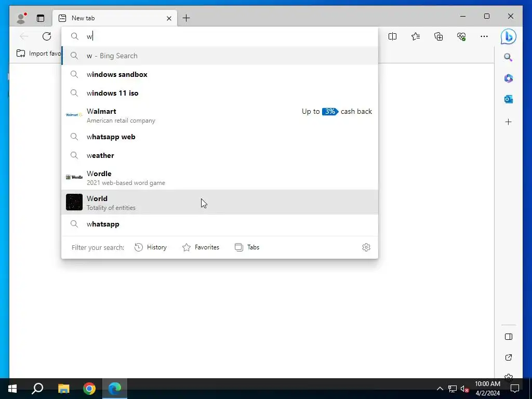Click the address bar input field
Image resolution: width=532 pixels, height=399 pixels.
[x=220, y=36]
